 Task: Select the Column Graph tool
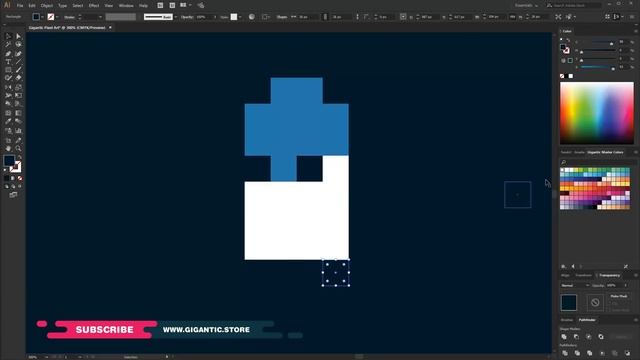pos(18,131)
